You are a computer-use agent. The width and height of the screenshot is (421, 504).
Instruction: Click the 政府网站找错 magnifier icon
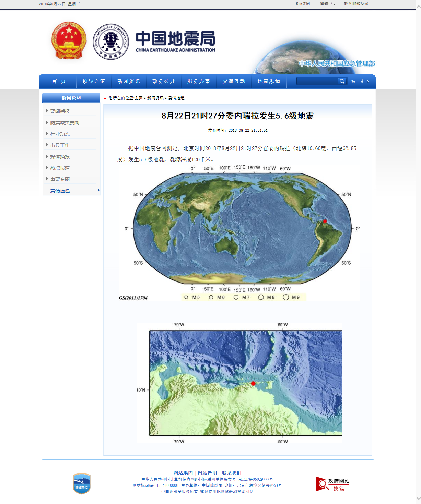321,484
